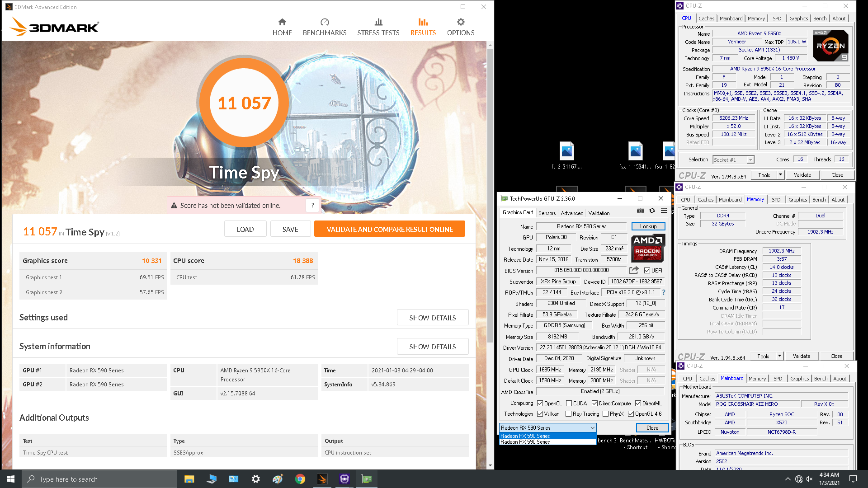
Task: Switch to CPU-Z taskbar icon
Action: (x=344, y=479)
